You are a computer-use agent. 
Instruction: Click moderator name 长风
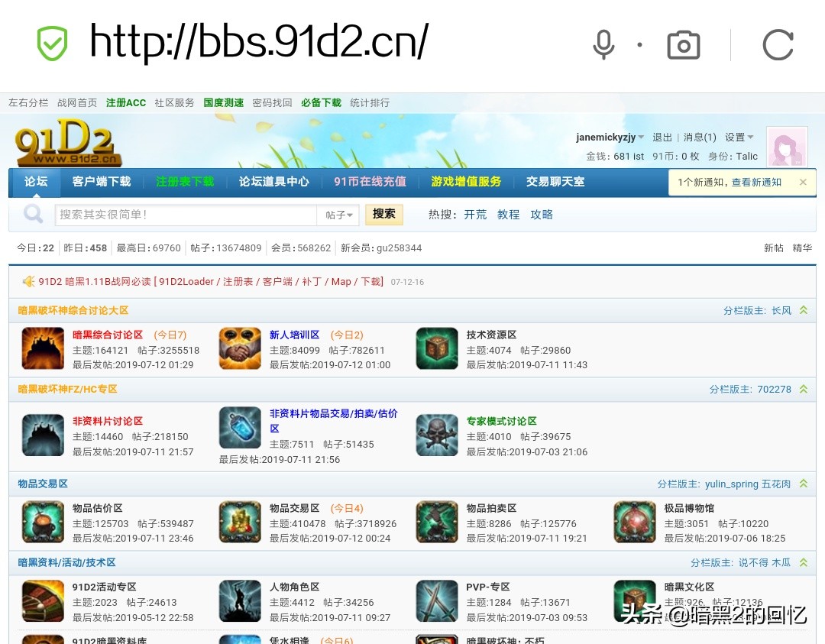[781, 310]
